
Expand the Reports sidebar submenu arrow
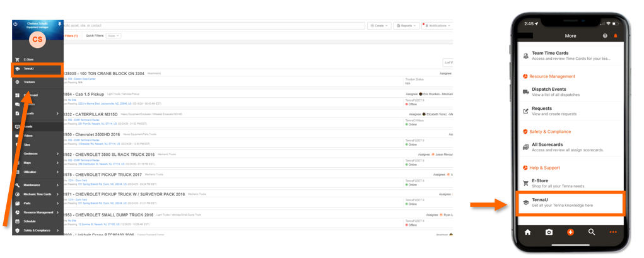point(57,114)
